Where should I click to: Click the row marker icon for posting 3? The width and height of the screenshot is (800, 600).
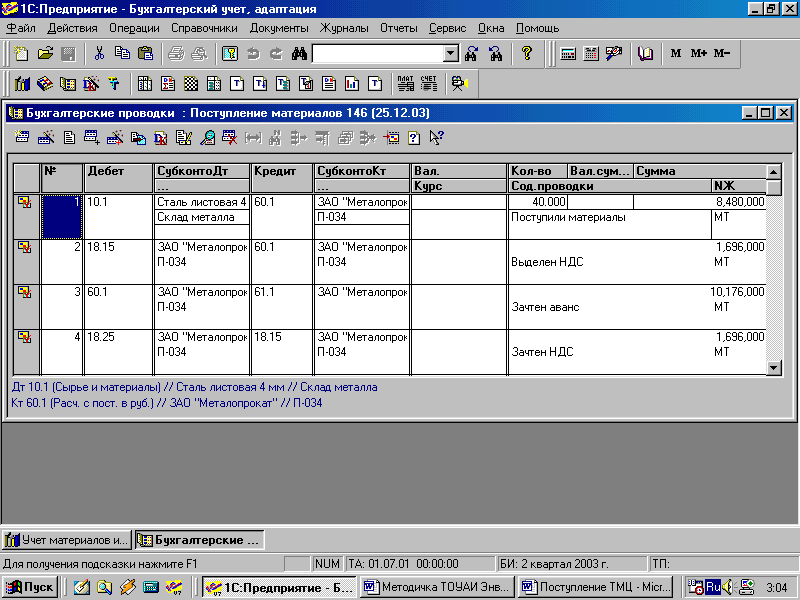coord(25,292)
